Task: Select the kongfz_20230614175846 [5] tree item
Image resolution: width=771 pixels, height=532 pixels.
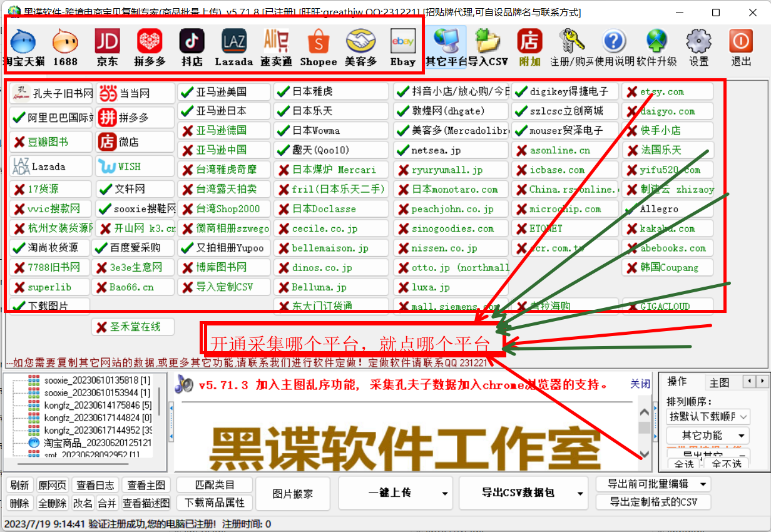Action: (98, 405)
